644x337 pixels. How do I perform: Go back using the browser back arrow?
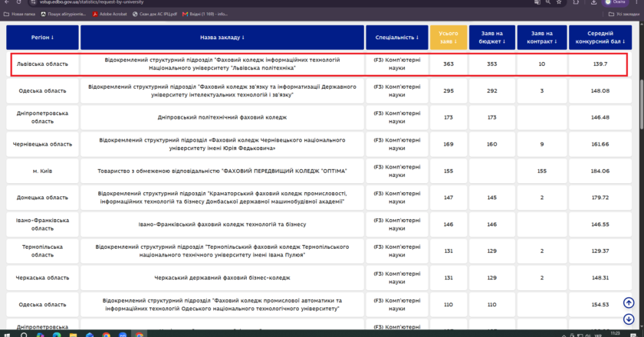pyautogui.click(x=7, y=2)
